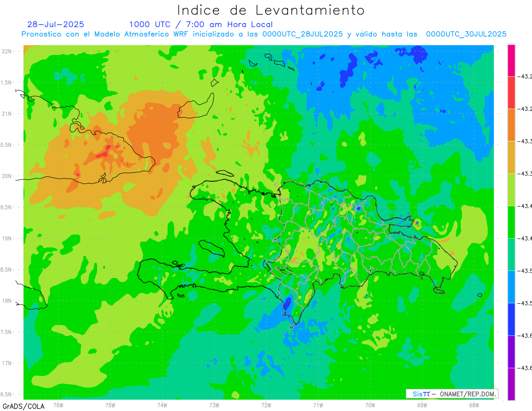Pick the golden-yellow color bar swatch

tap(511, 157)
